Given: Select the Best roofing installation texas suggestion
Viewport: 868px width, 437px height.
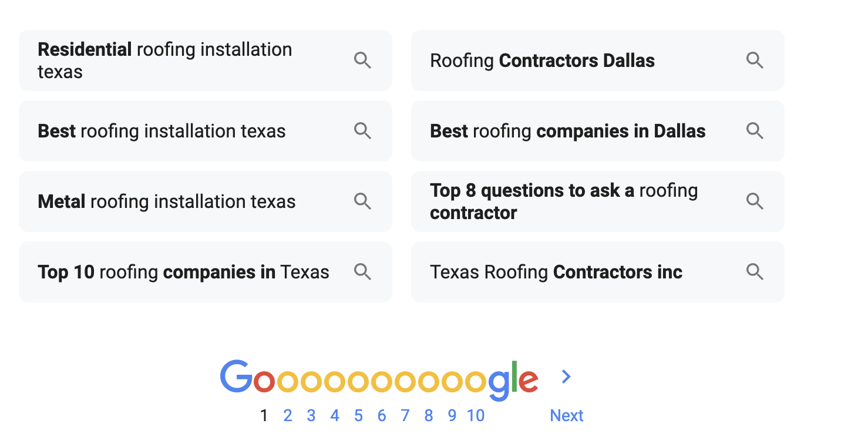Looking at the screenshot, I should (x=162, y=131).
